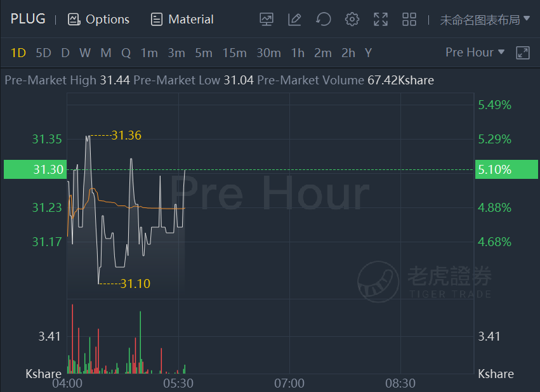The height and width of the screenshot is (392, 540).
Task: Click the 05:30 time axis label
Action: (x=178, y=383)
